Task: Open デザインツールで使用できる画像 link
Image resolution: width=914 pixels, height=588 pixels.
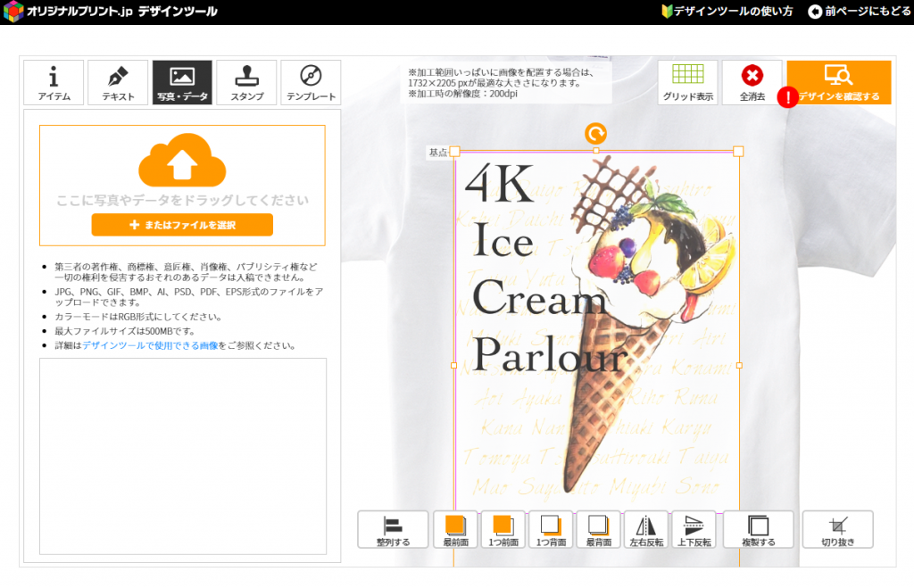Action: coord(150,345)
